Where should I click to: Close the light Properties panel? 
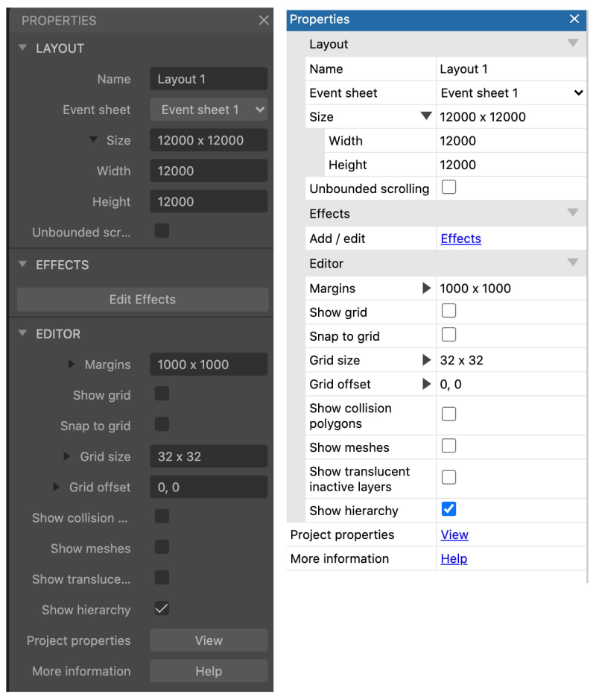click(x=574, y=19)
